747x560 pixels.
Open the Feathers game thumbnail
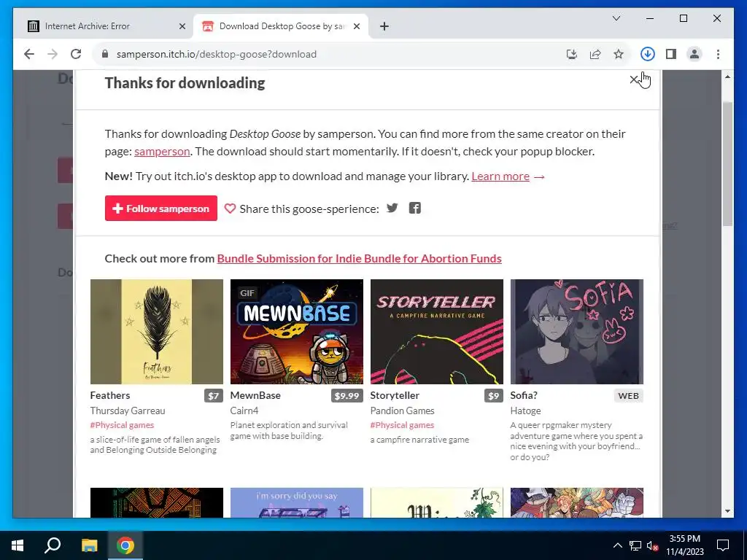click(157, 332)
